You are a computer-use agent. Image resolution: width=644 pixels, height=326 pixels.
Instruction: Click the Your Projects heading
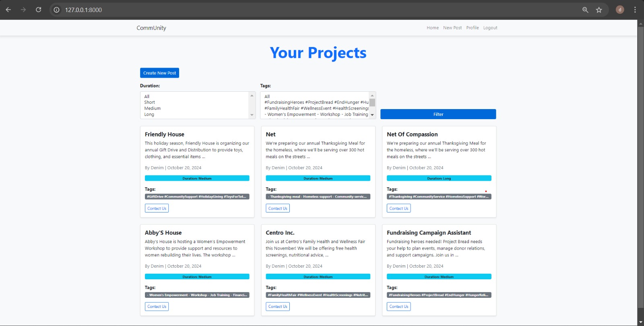pos(318,53)
